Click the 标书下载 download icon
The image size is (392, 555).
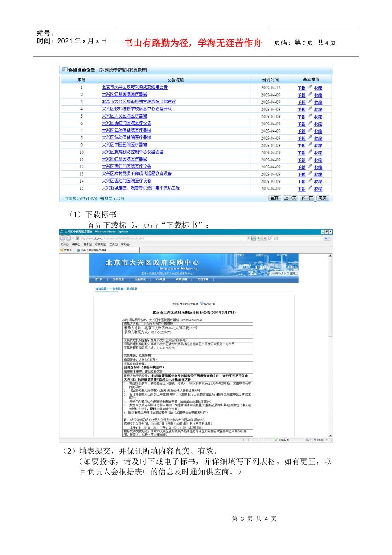(202, 303)
